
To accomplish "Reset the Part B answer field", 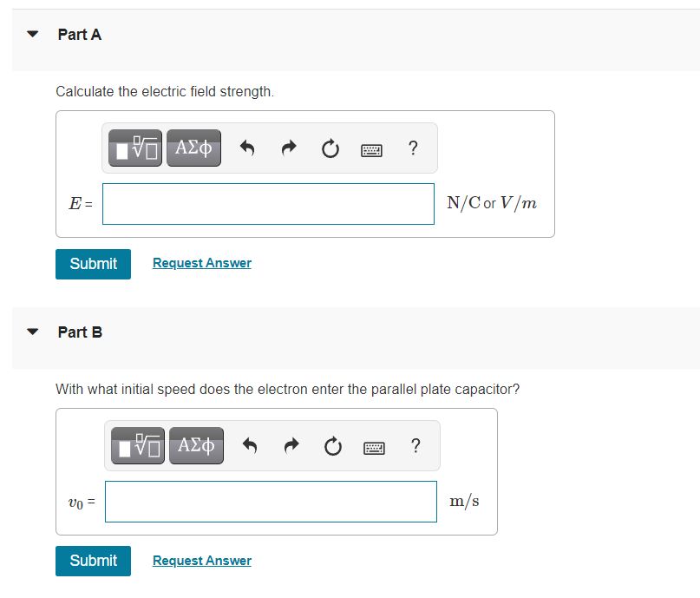I will [x=332, y=445].
